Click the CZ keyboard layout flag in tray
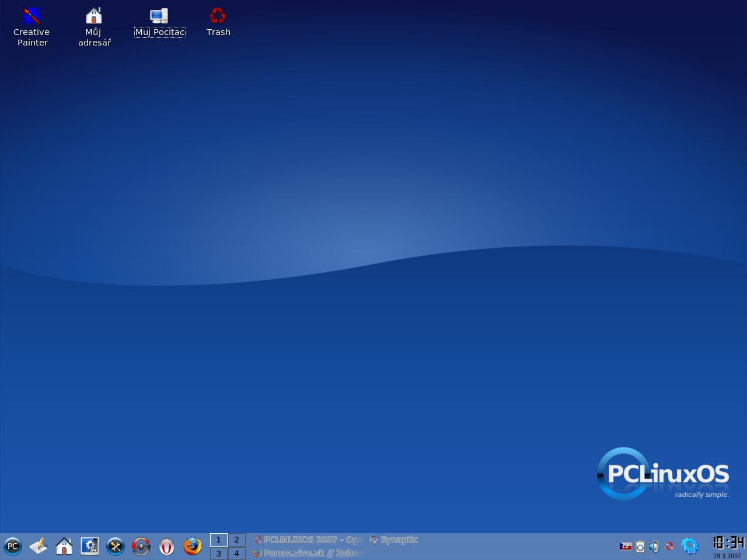 click(626, 547)
